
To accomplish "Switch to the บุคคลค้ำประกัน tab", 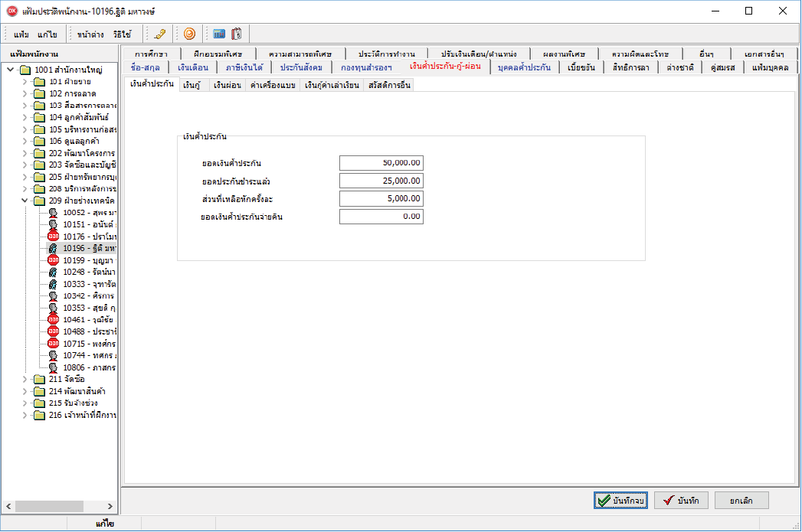I will click(524, 67).
